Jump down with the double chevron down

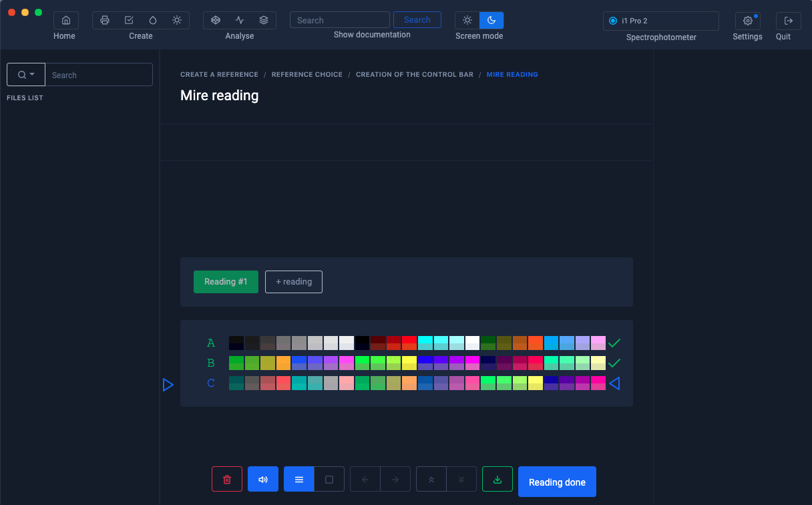[x=461, y=480]
